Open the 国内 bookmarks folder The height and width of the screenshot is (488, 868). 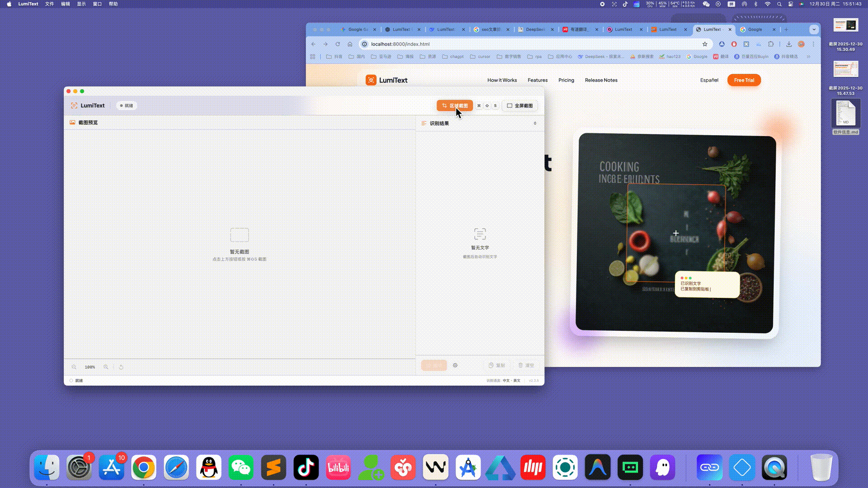[x=357, y=56]
